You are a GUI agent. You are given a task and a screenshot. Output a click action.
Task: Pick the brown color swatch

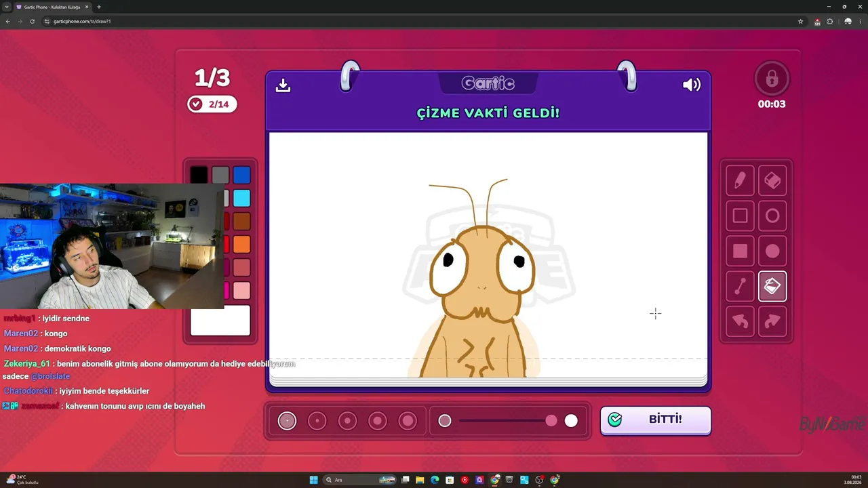(x=242, y=221)
